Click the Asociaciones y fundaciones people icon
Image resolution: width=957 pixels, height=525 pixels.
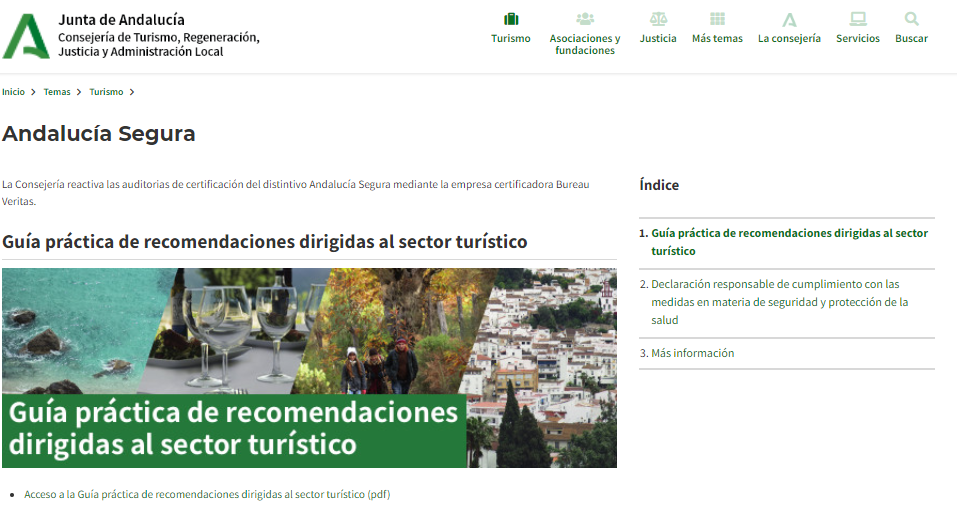(585, 19)
